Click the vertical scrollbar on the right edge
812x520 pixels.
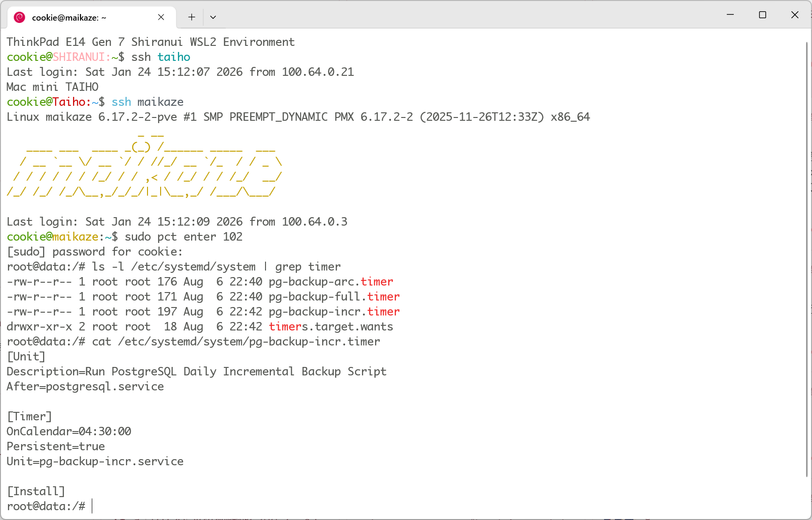coord(807,257)
